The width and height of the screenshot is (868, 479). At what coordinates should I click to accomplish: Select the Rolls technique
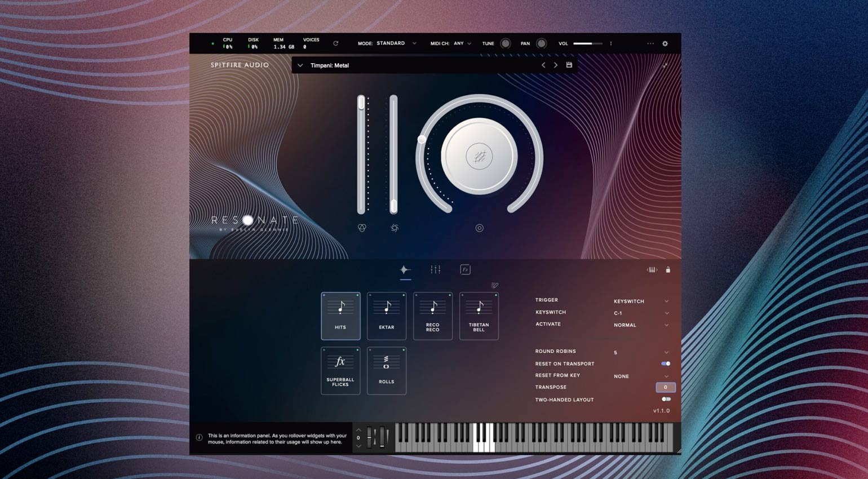pyautogui.click(x=387, y=371)
